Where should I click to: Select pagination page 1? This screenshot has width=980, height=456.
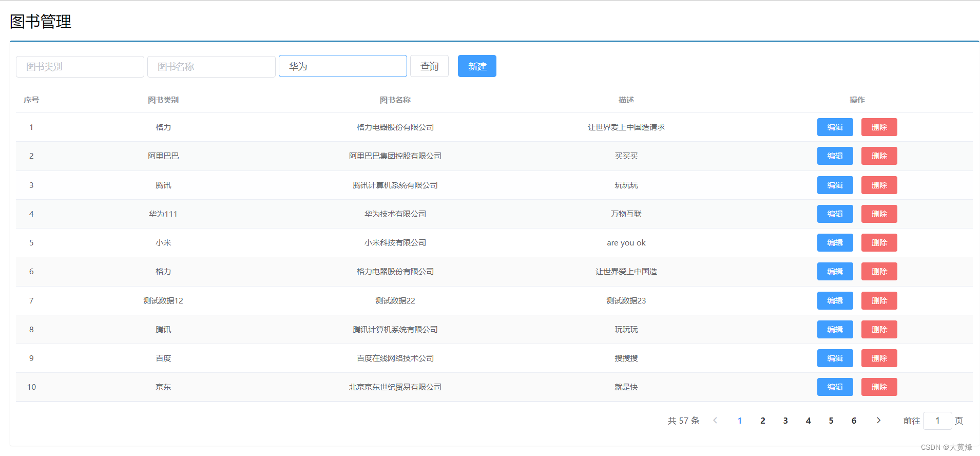pos(740,421)
